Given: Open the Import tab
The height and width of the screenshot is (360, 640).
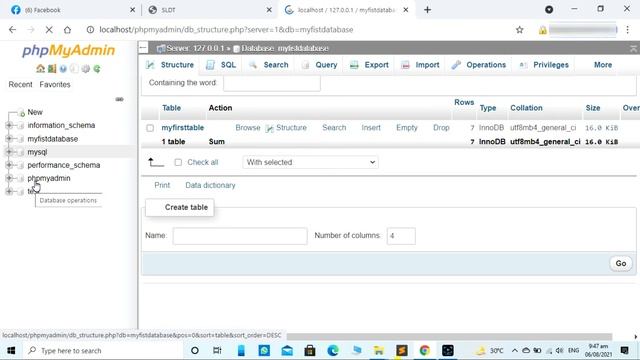Looking at the screenshot, I should (420, 65).
